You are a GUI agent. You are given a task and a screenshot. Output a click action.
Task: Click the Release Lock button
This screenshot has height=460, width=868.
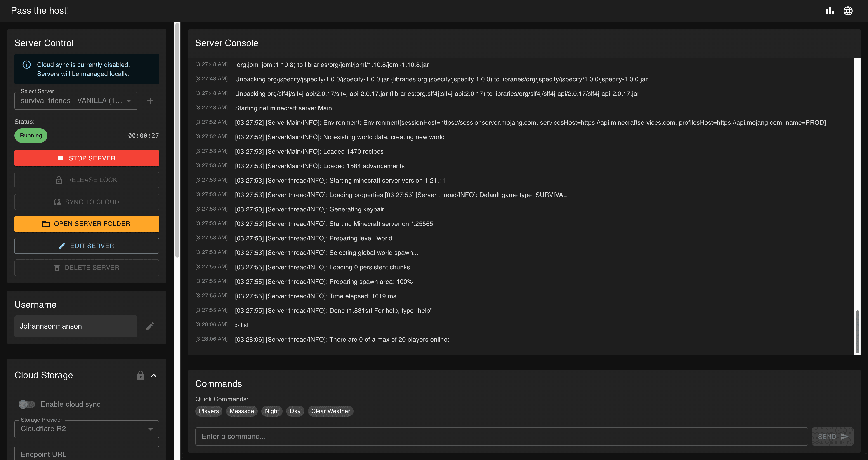[x=87, y=180]
